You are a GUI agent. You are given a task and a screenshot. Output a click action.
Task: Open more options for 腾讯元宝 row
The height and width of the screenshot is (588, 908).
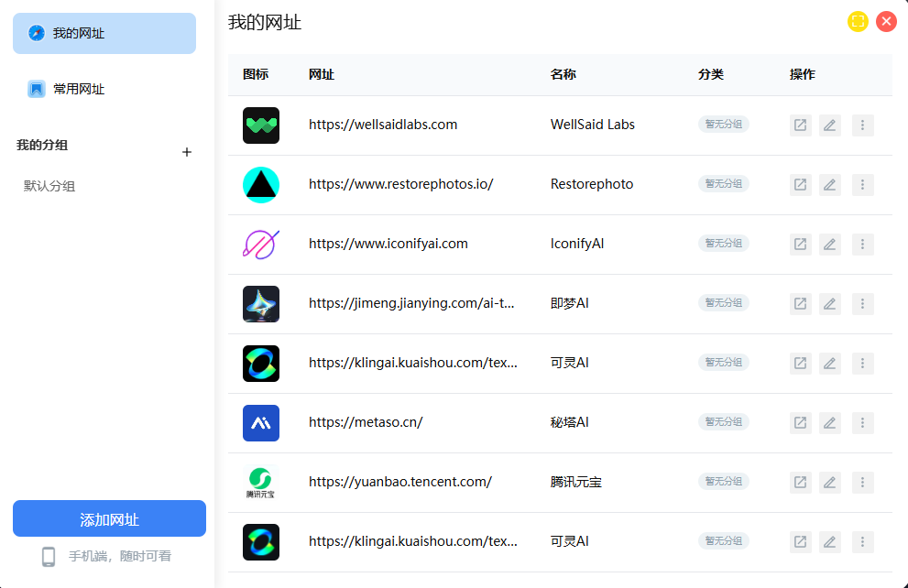point(862,483)
